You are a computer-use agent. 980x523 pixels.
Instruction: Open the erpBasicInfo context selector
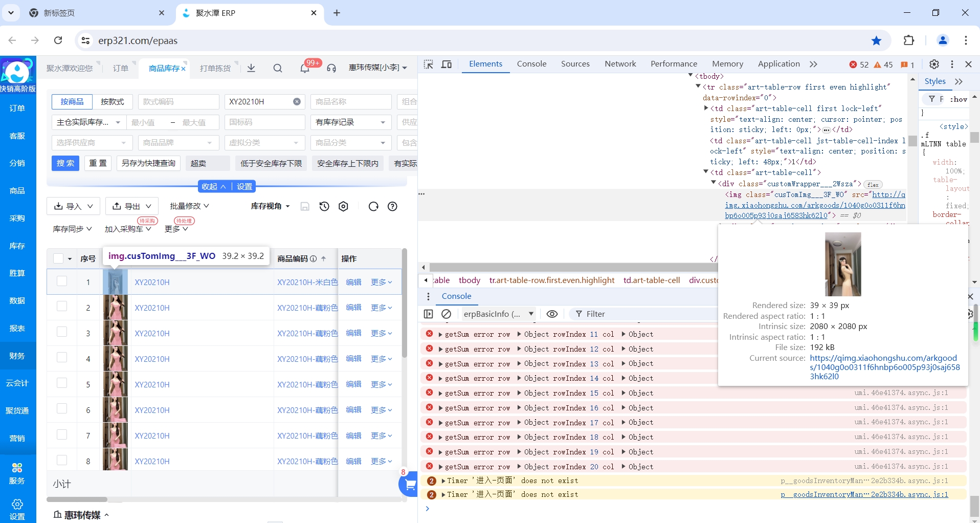[x=498, y=314]
